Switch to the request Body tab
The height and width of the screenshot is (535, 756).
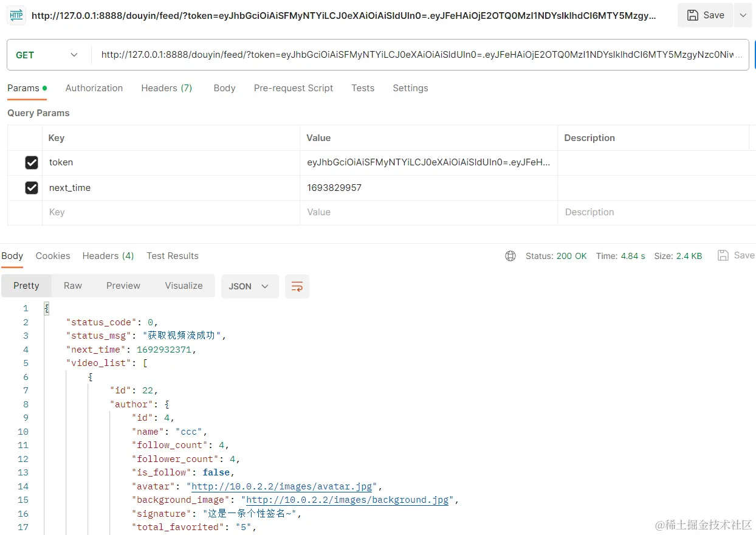point(224,88)
